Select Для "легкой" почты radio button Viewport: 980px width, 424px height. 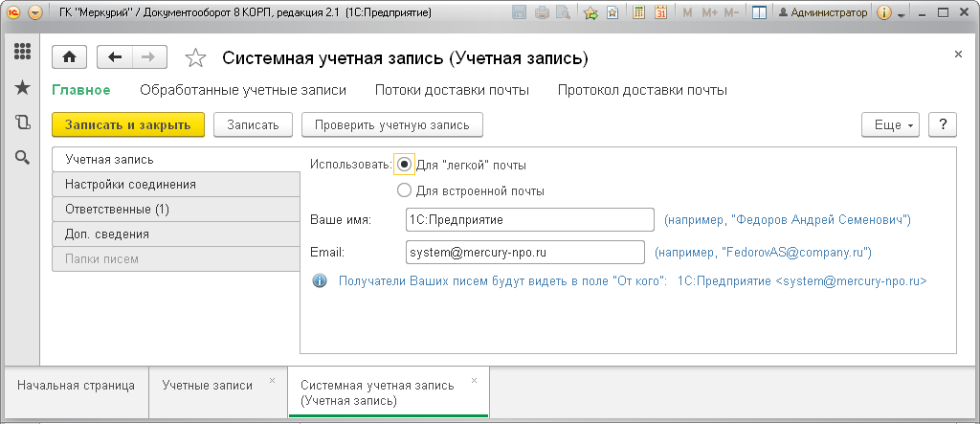(405, 165)
